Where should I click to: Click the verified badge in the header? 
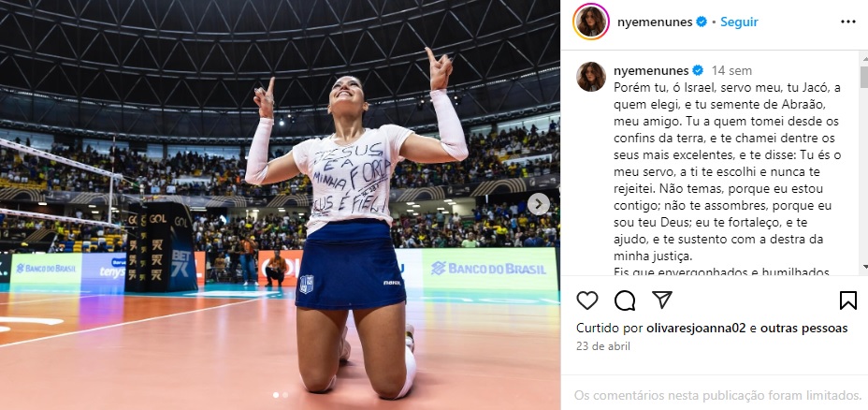pyautogui.click(x=702, y=22)
